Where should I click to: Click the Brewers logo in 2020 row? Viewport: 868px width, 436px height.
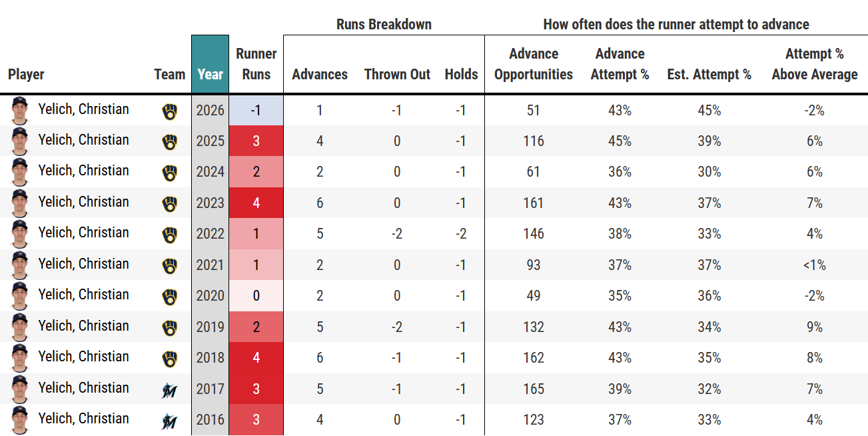click(170, 297)
